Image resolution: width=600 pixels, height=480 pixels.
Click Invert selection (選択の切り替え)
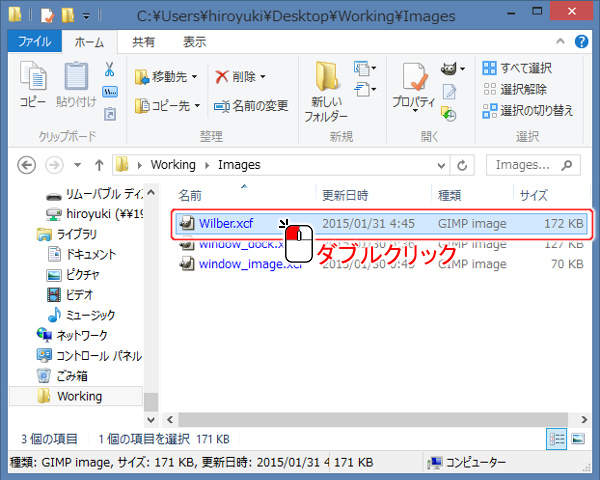coord(528,111)
